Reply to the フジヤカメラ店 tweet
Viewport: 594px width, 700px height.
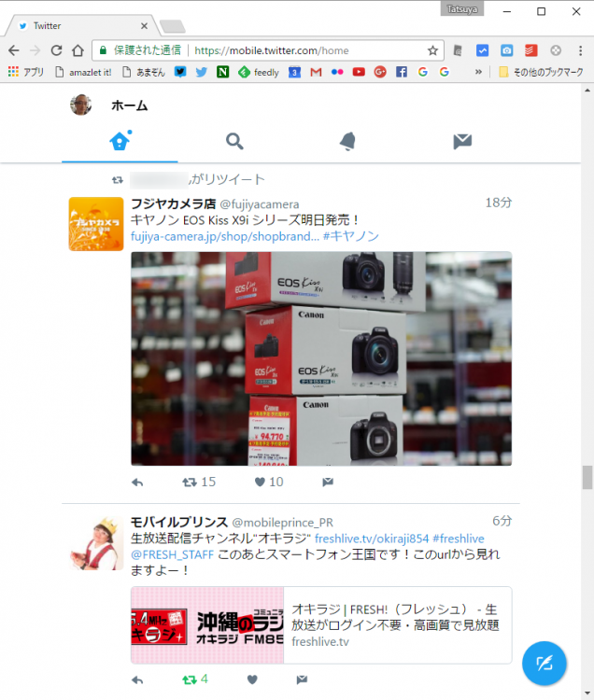click(137, 483)
